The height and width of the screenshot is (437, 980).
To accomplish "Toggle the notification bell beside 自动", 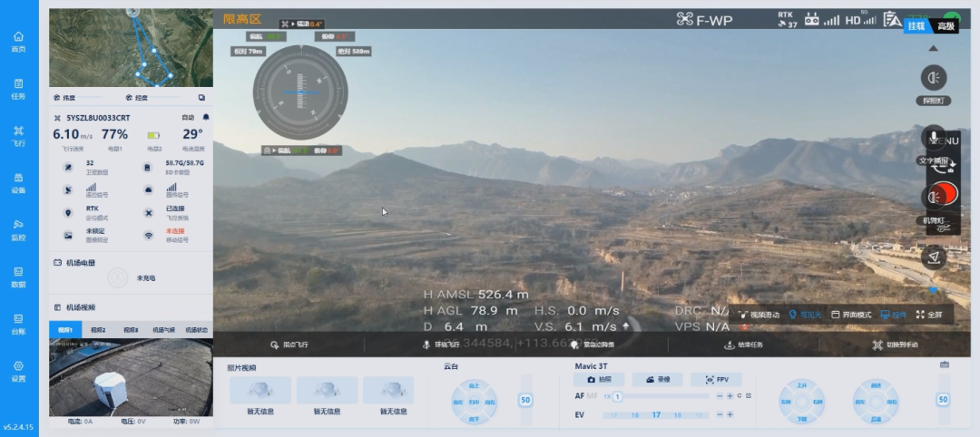I will pyautogui.click(x=206, y=118).
